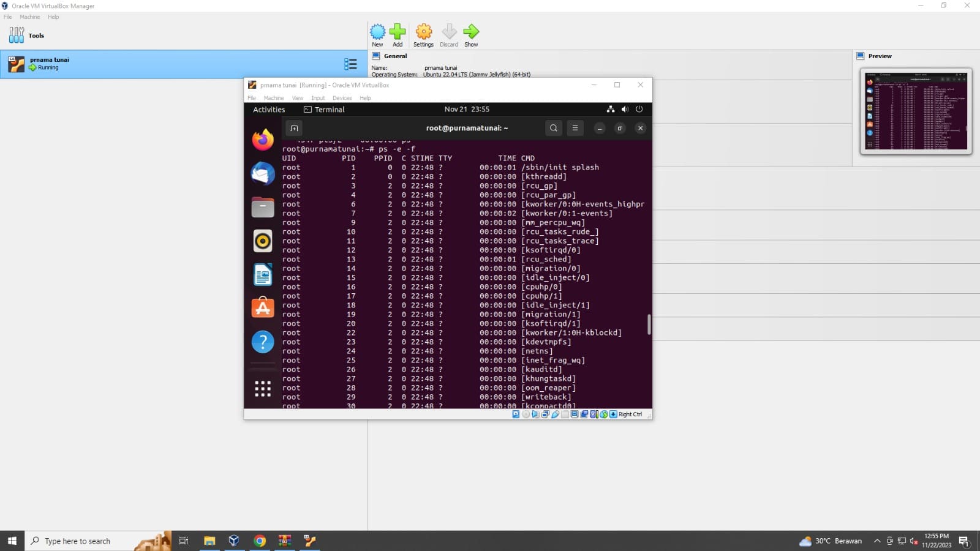Select the prnama tunai VM in the list
Viewport: 980px width, 551px height.
184,64
